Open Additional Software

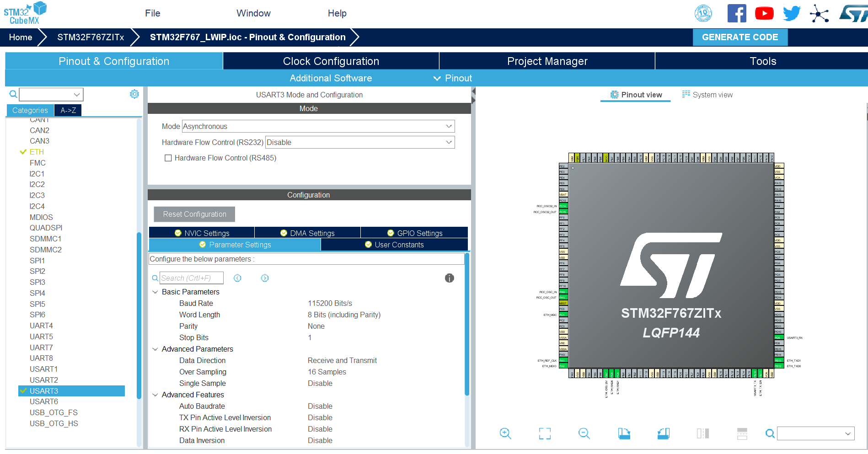pyautogui.click(x=331, y=78)
